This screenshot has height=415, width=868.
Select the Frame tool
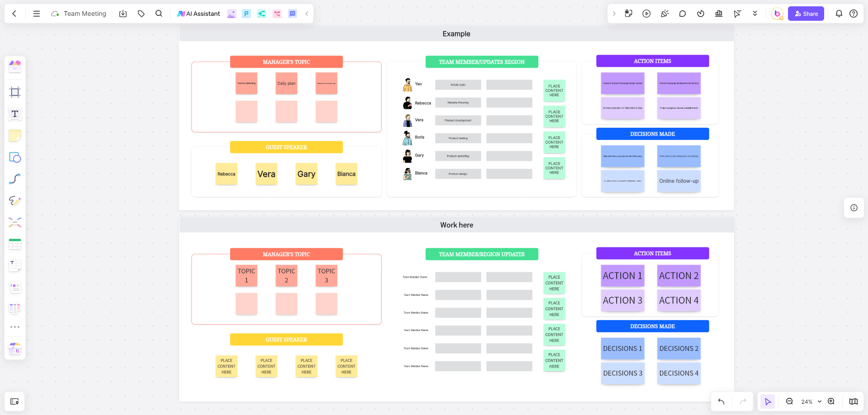pyautogui.click(x=15, y=92)
